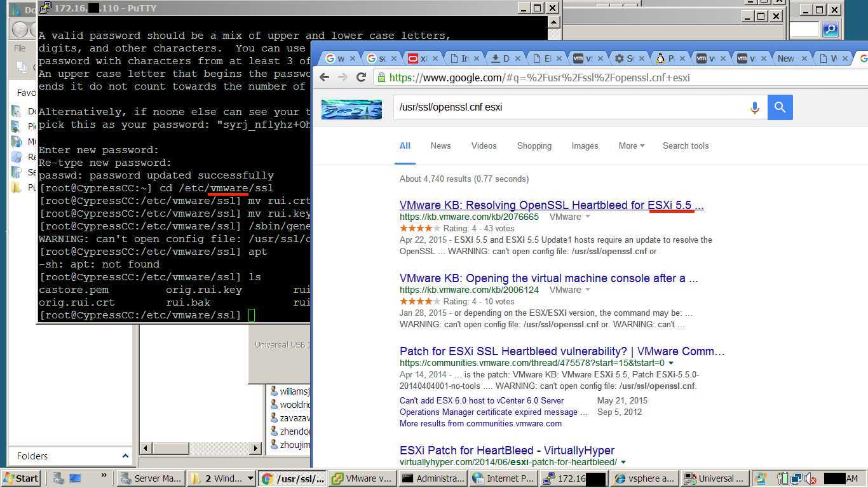Viewport: 868px width, 488px height.
Task: Open 'Can't add ESX 6.0 host' sublink
Action: click(x=482, y=400)
